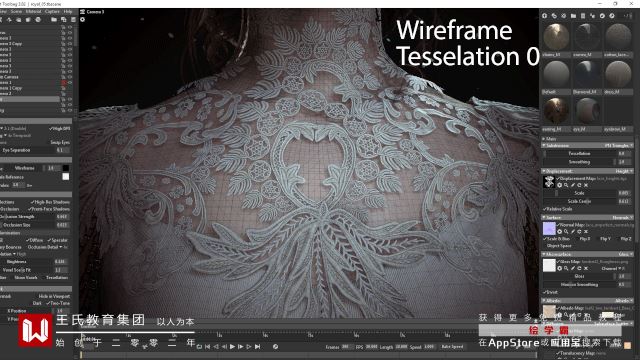Click the Normal Map texture swatch
Viewport: 640px width, 360px height.
point(549,229)
